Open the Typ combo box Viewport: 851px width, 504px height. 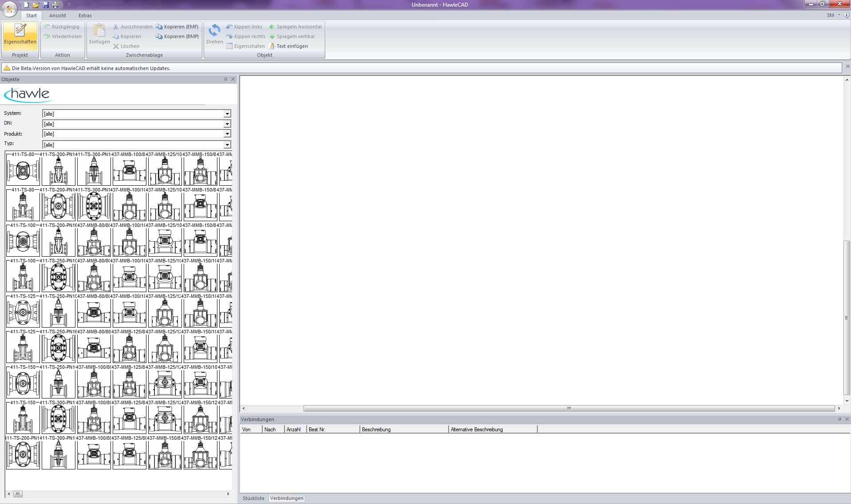coord(227,145)
